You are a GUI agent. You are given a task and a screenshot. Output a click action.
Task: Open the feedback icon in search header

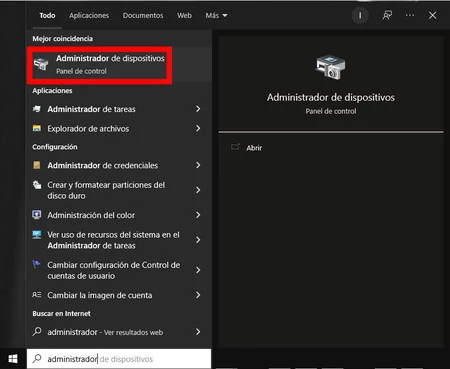(387, 15)
